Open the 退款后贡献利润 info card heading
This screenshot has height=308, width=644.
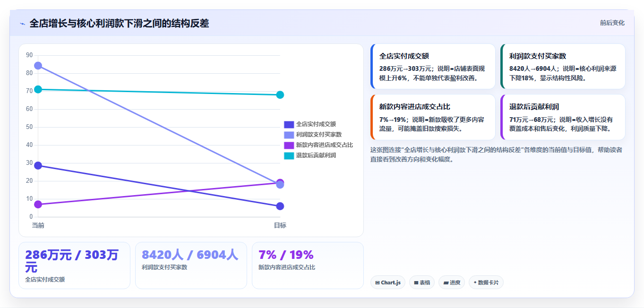(534, 107)
